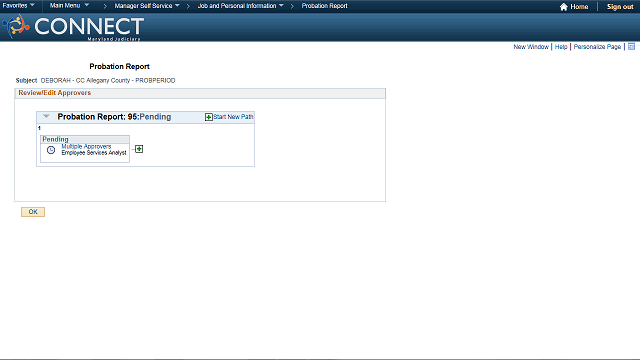Click the Personalize Page link

coord(597,47)
